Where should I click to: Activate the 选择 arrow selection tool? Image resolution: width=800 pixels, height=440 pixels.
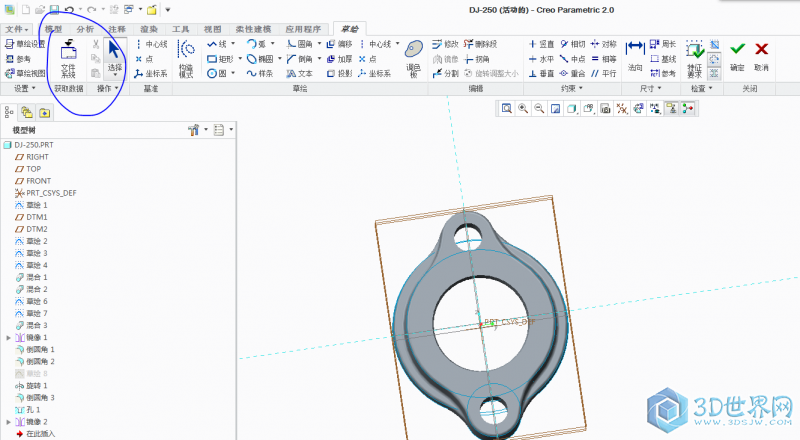[114, 56]
